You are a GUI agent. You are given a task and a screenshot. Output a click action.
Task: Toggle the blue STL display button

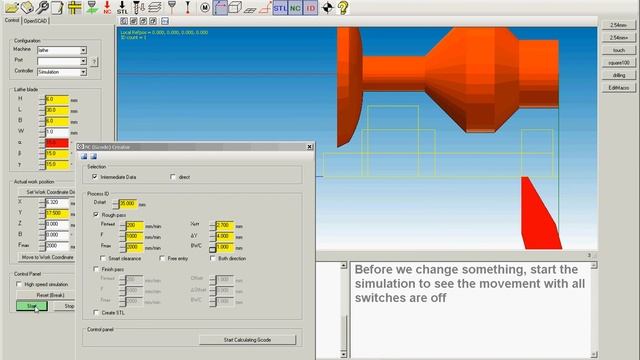[280, 8]
